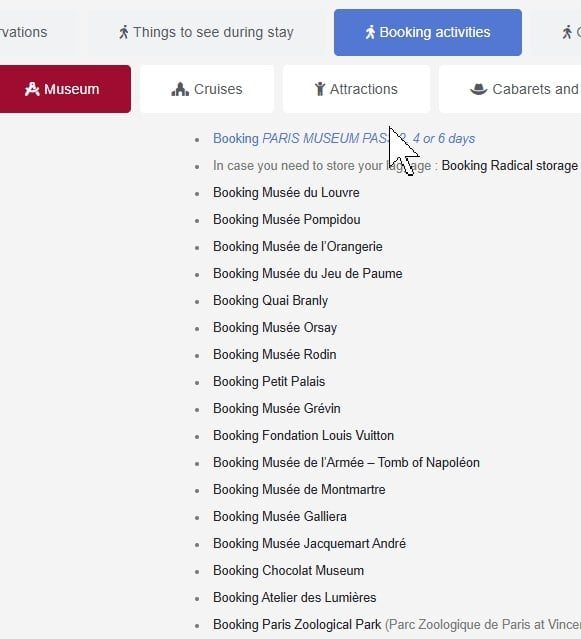This screenshot has height=639, width=581.
Task: Click the Museum tab's icon
Action: tap(32, 89)
